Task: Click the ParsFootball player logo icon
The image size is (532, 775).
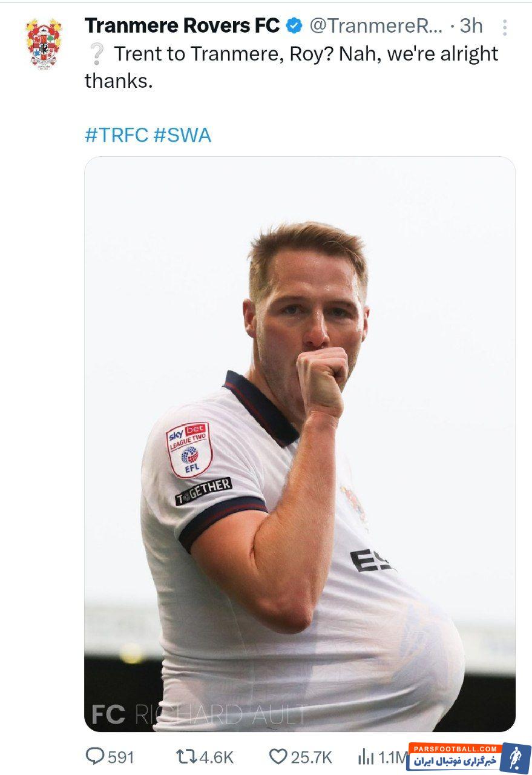Action: click(515, 757)
